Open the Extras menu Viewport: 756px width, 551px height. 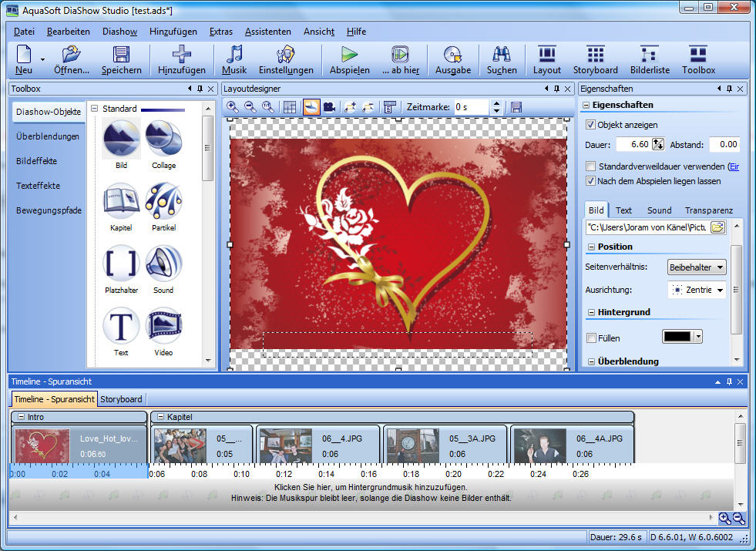220,32
